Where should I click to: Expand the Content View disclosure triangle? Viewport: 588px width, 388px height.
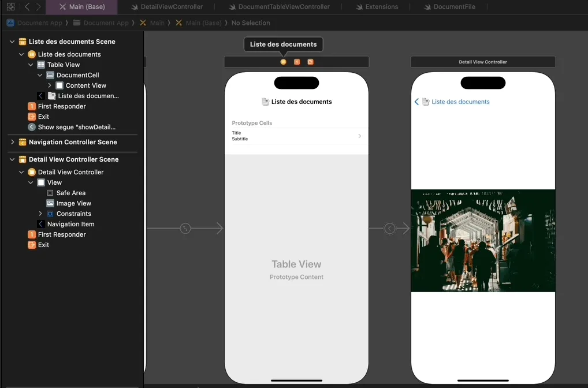(50, 85)
